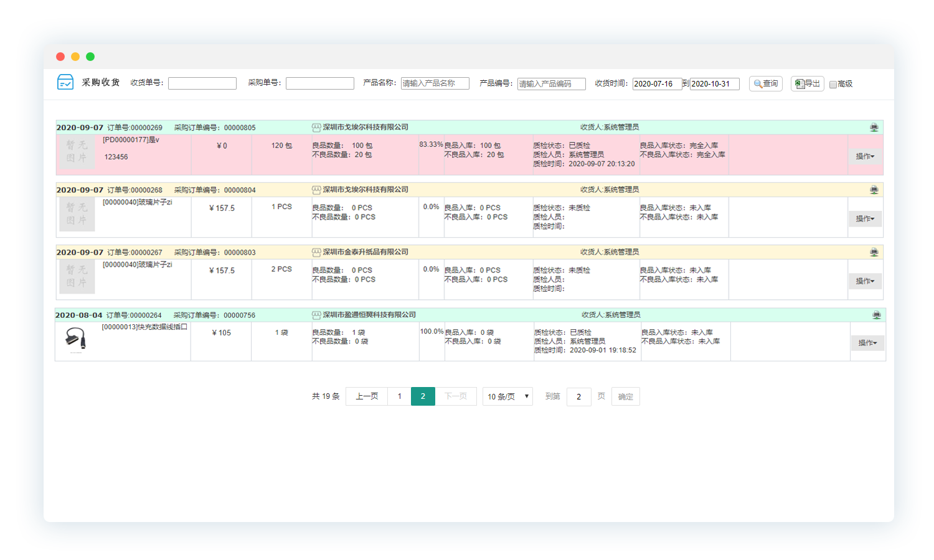
Task: Click print icon for order 00000267
Action: click(874, 252)
